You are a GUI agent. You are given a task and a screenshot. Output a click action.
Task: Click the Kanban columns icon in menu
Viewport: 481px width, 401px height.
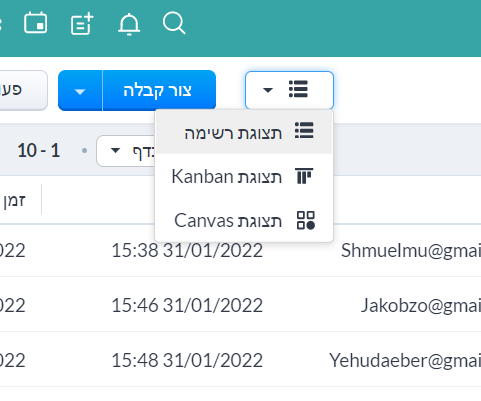304,176
